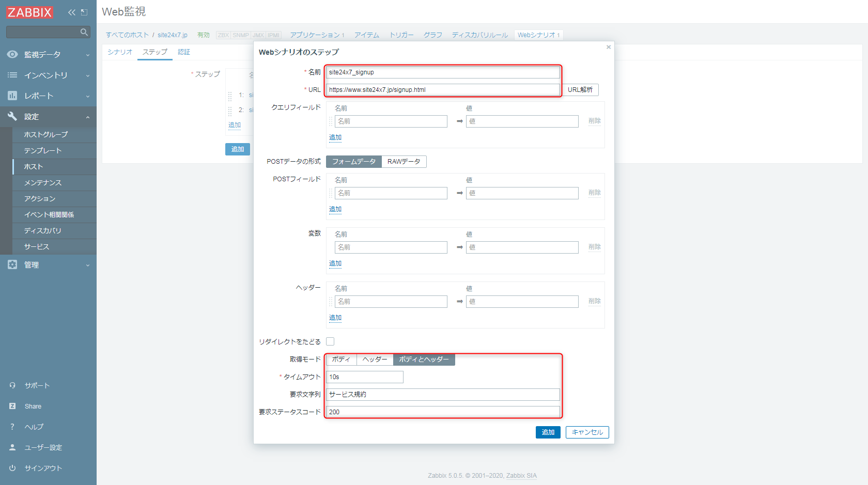Click drag handle of query field row
Viewport: 868px width, 485px height.
331,121
